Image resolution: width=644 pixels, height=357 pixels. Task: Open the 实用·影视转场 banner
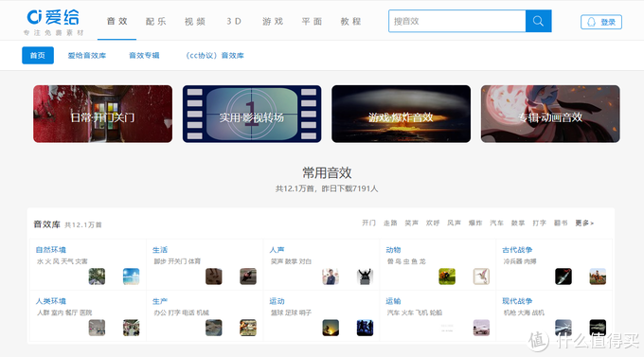tap(252, 114)
